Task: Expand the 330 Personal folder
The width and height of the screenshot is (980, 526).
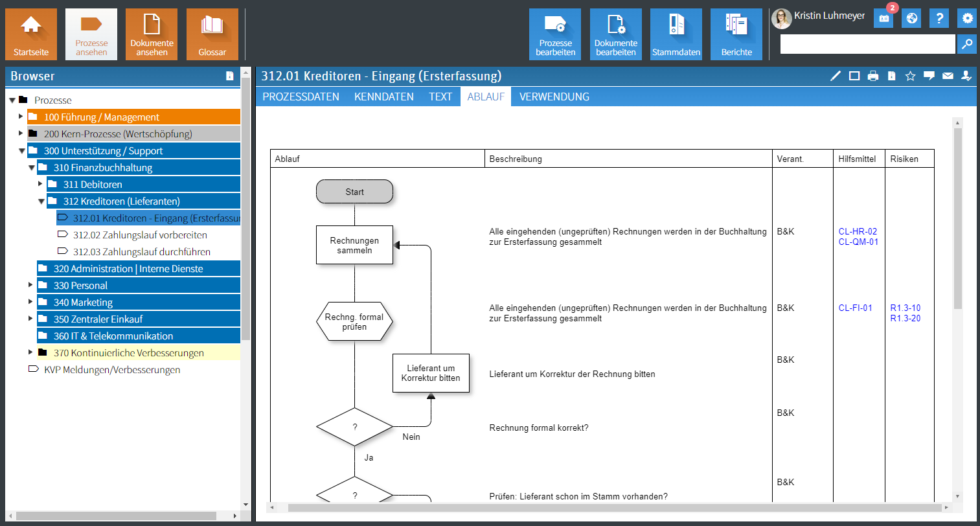Action: click(30, 285)
